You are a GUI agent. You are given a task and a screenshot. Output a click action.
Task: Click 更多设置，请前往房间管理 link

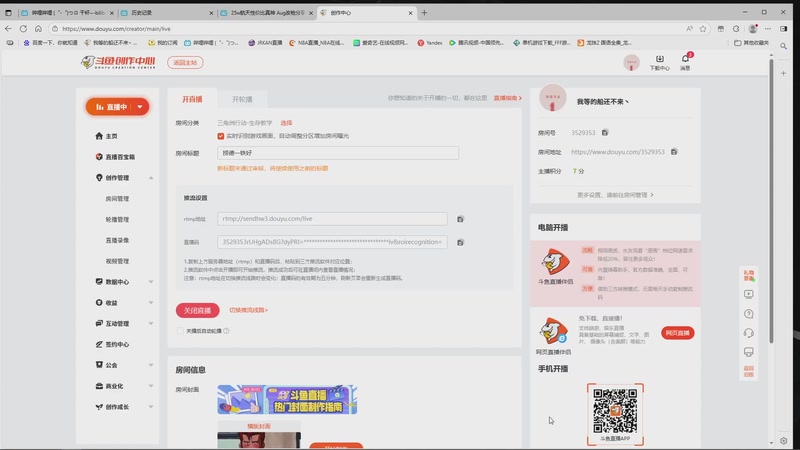point(615,195)
